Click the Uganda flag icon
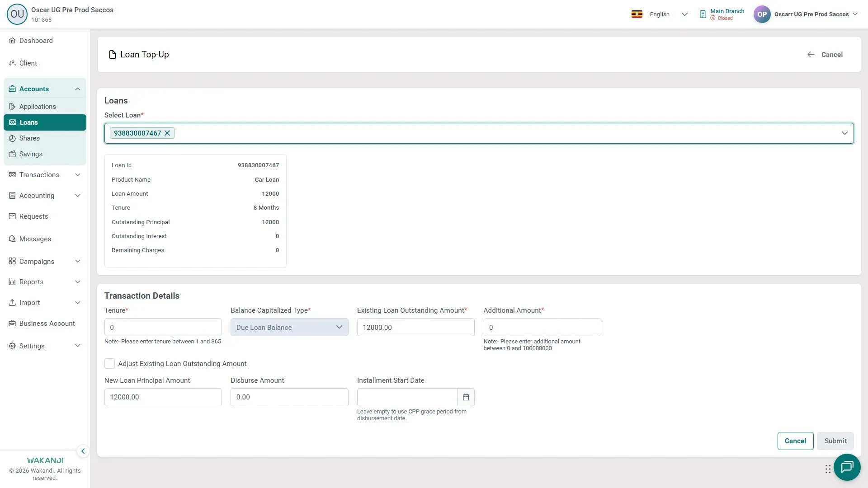868x488 pixels. coord(637,14)
